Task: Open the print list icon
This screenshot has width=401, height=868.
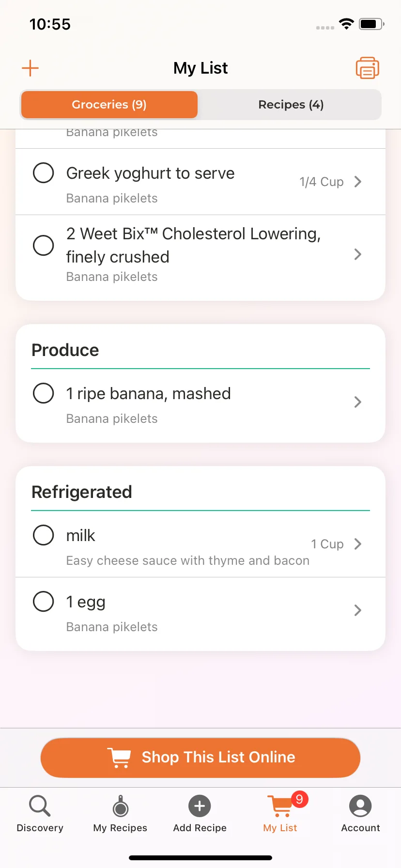Action: 368,68
